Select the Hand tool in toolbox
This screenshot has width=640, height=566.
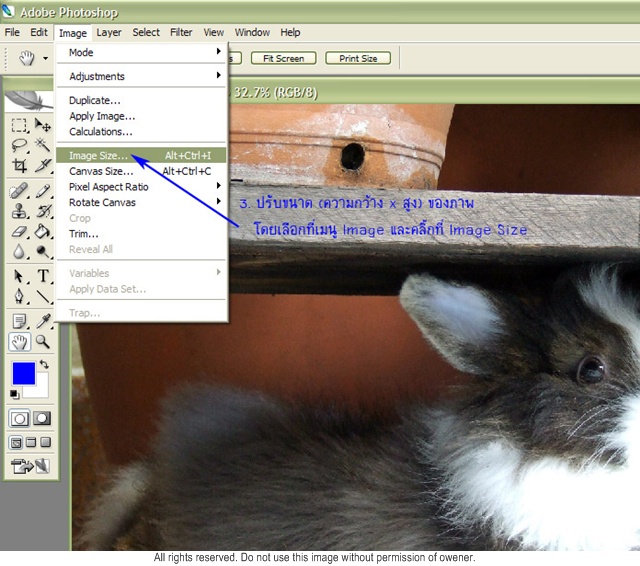pyautogui.click(x=19, y=342)
